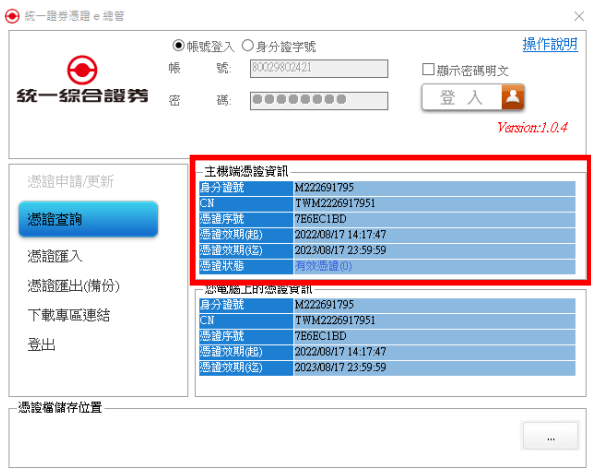The height and width of the screenshot is (470, 591).
Task: Click 2022/08/17 14:17:47 in 主機端憑證資訊
Action: 340,235
